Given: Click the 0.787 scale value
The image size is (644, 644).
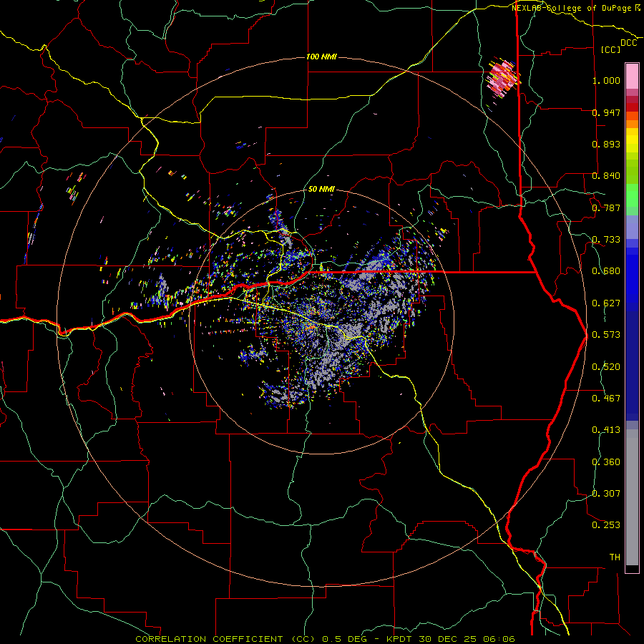Looking at the screenshot, I should tap(606, 208).
